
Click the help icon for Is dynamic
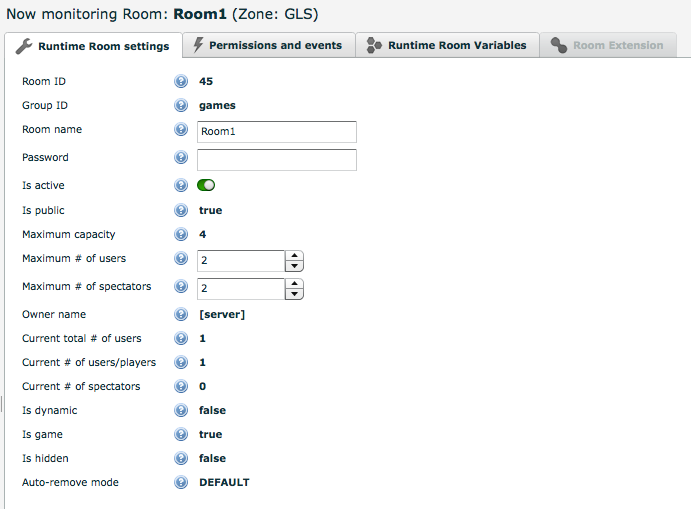click(181, 410)
